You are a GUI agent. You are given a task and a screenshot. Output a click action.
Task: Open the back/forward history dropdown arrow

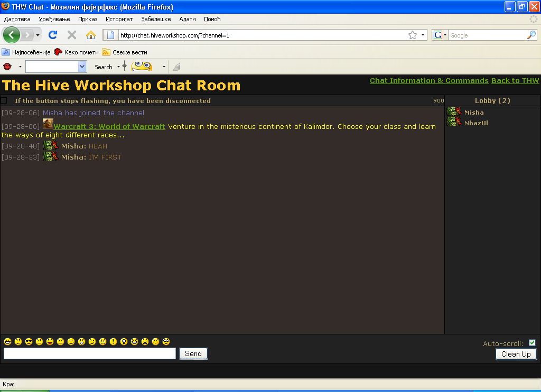pos(38,35)
